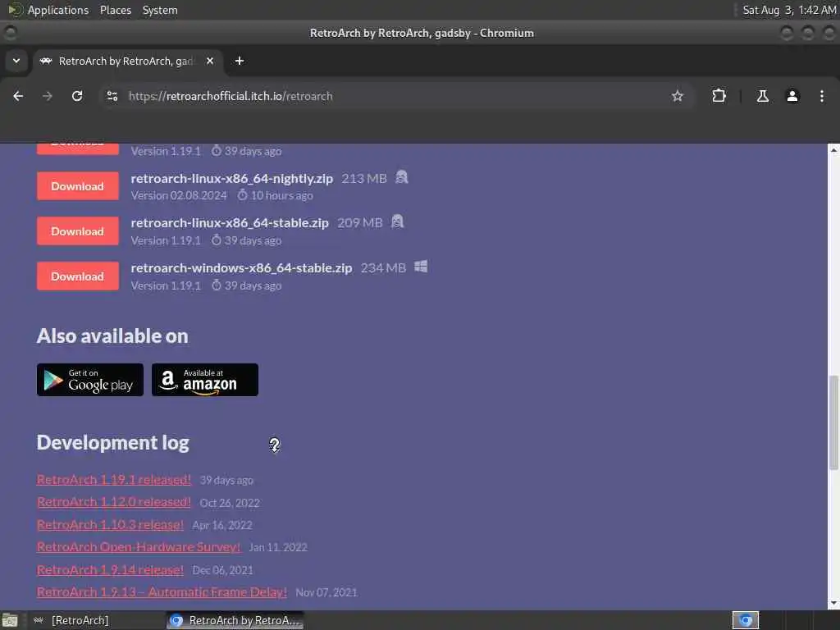Viewport: 840px width, 630px height.
Task: Click Linux icon beside nightly.zip 213 MB
Action: pyautogui.click(x=401, y=177)
